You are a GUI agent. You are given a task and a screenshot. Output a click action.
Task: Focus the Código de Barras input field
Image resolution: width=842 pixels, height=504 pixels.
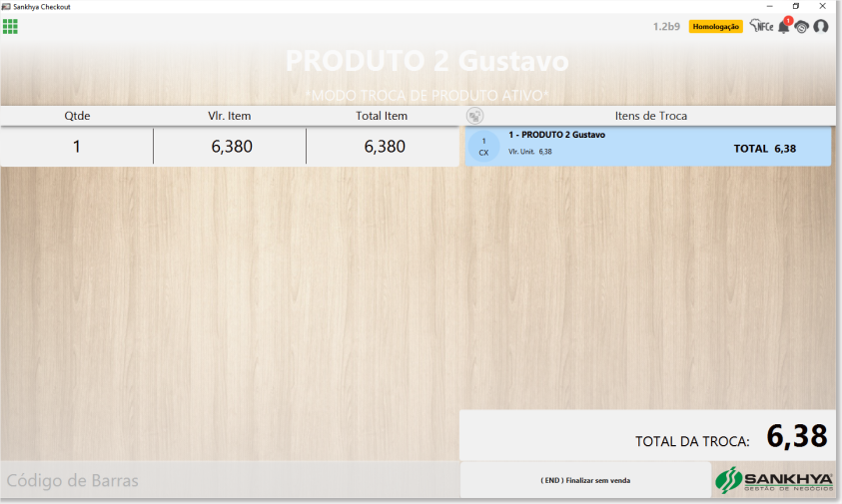(230, 480)
